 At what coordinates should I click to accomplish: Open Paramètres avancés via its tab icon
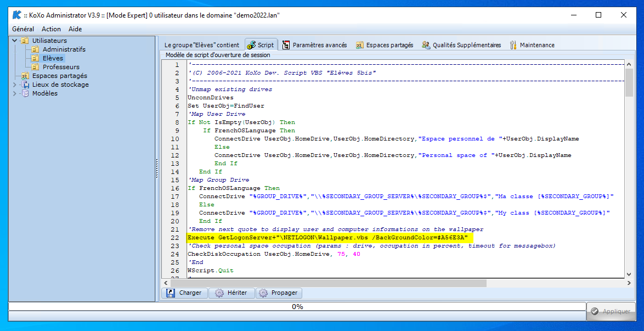click(286, 45)
